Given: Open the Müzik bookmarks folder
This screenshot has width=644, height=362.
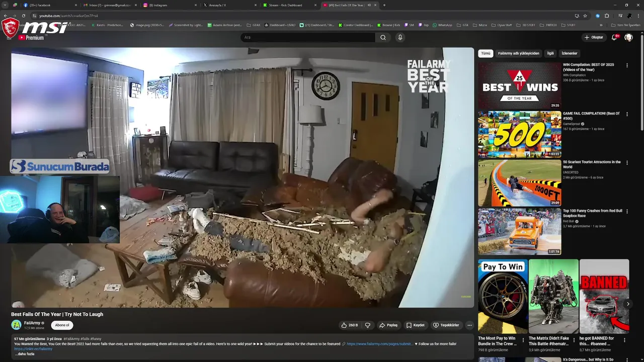Looking at the screenshot, I should tap(479, 25).
